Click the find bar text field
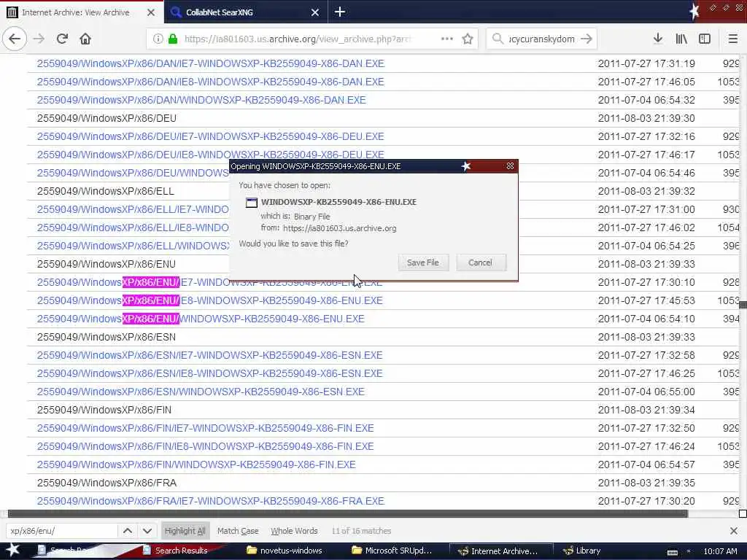 click(62, 531)
